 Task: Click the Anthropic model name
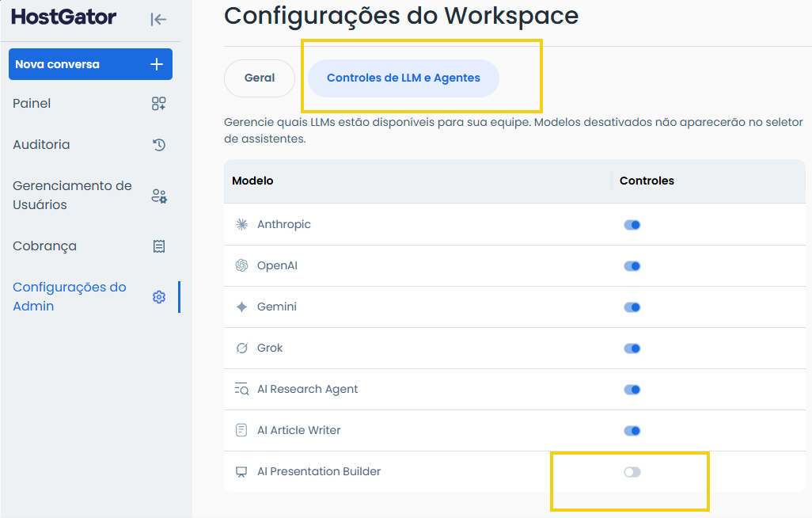point(284,224)
